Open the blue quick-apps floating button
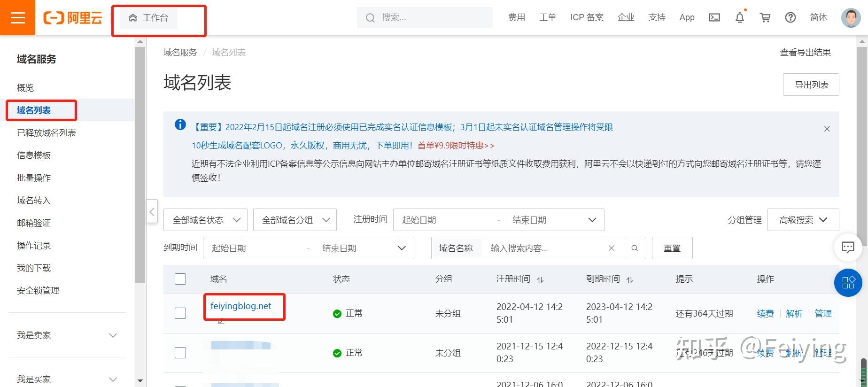This screenshot has width=868, height=387. click(848, 283)
